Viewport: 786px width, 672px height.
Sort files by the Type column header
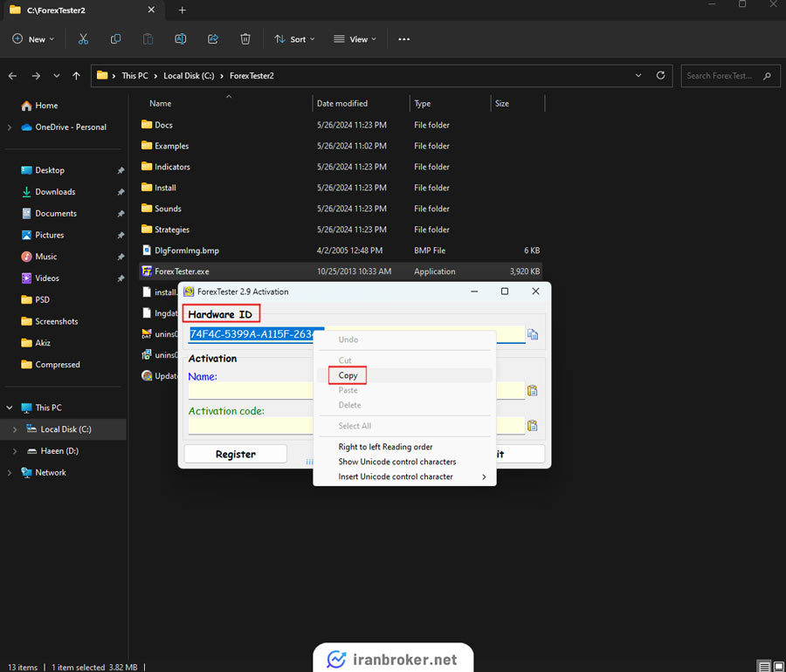(422, 104)
